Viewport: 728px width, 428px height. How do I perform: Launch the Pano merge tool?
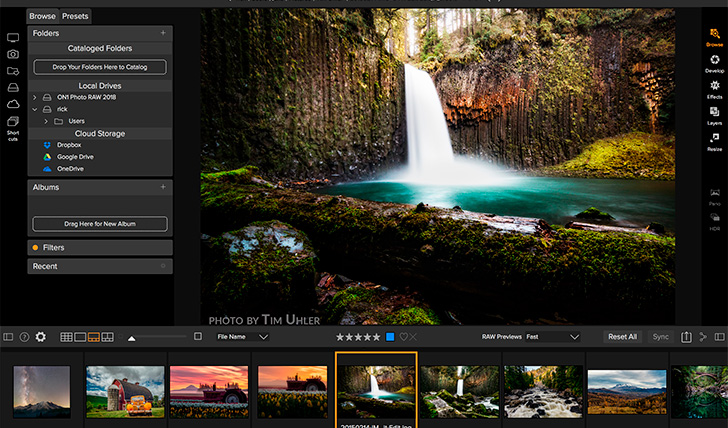[x=715, y=197]
